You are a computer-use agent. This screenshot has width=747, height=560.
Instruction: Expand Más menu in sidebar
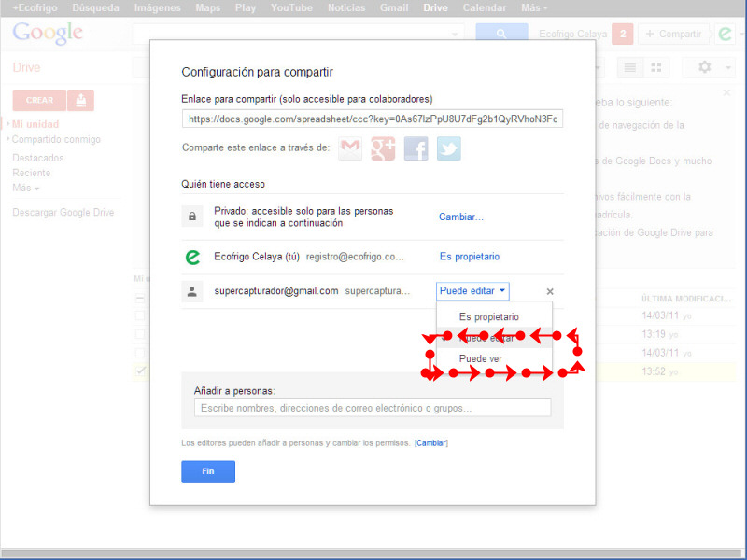click(26, 189)
